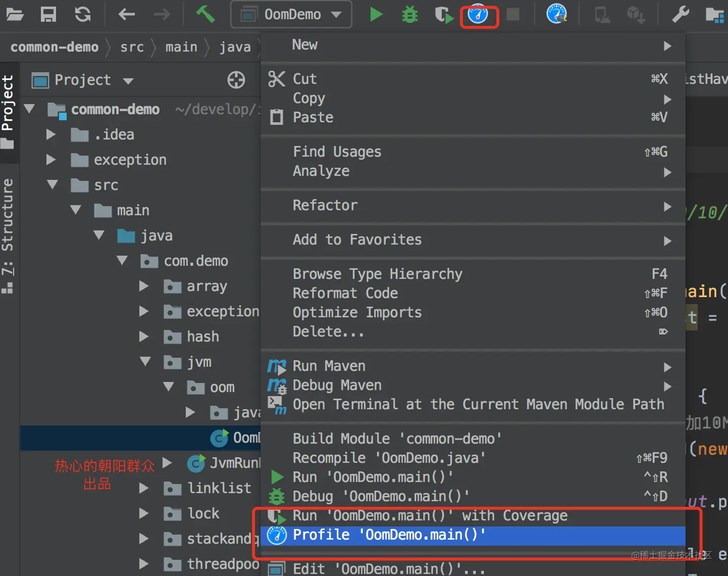This screenshot has height=576, width=728.
Task: Choose Edit 'OomDemo.main()'...
Action: 473,568
